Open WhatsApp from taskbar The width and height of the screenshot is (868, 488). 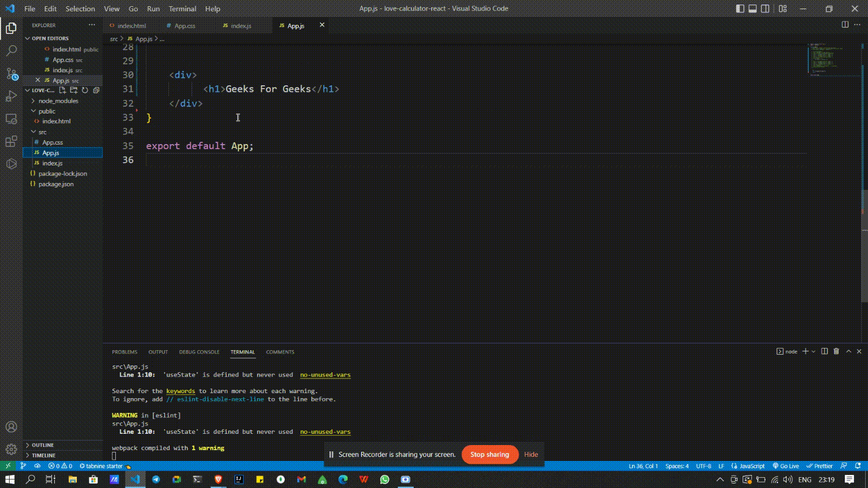point(385,479)
